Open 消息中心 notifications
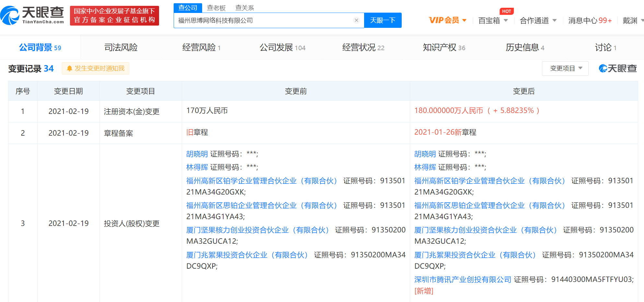Screen dimensions: 644x302 pyautogui.click(x=590, y=20)
